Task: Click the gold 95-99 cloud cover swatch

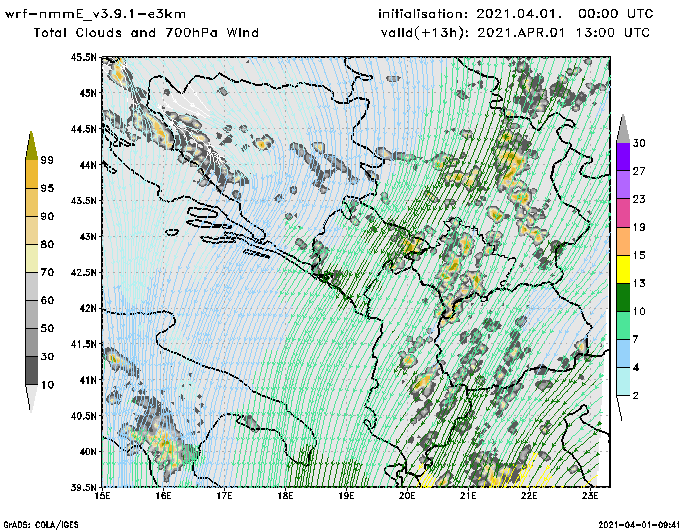Action: point(32,174)
